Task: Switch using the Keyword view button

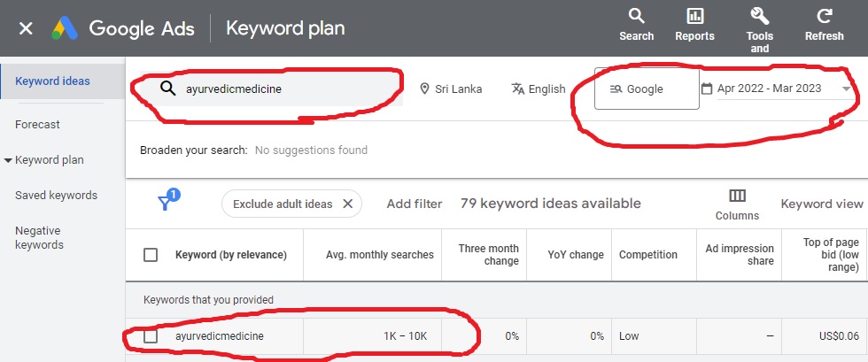Action: coord(822,204)
